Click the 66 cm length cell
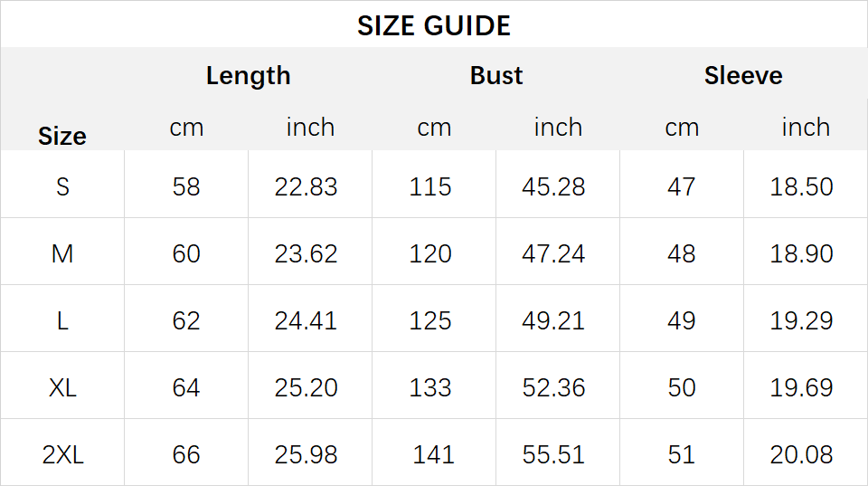Screen dimensions: 868x486 (x=186, y=455)
